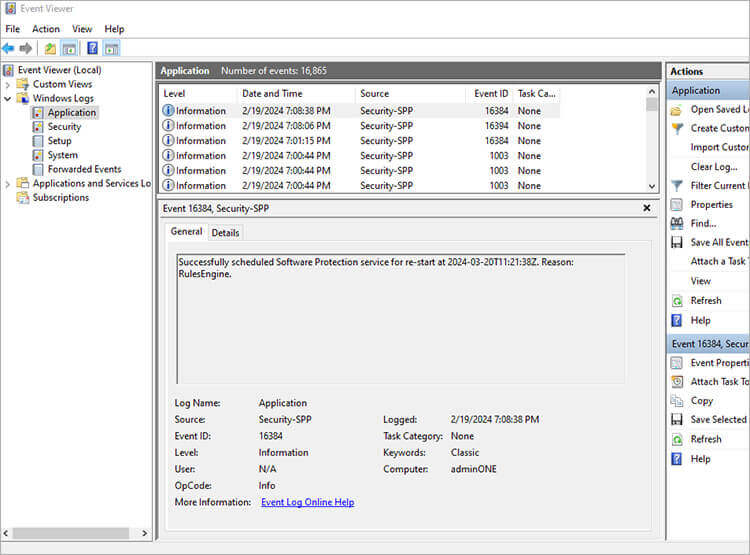This screenshot has height=555, width=750.
Task: Expand the Custom Views tree node
Action: coord(8,85)
